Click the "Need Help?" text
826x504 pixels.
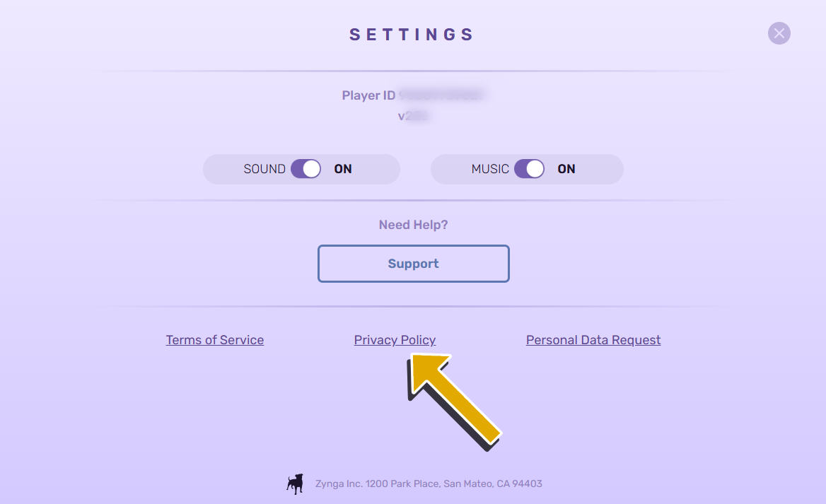(x=413, y=225)
